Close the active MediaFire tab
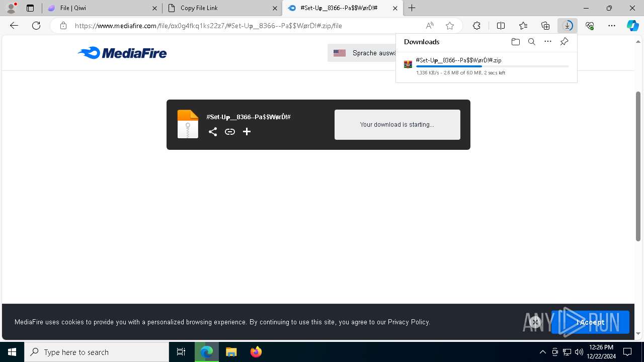The height and width of the screenshot is (362, 644). tap(395, 8)
